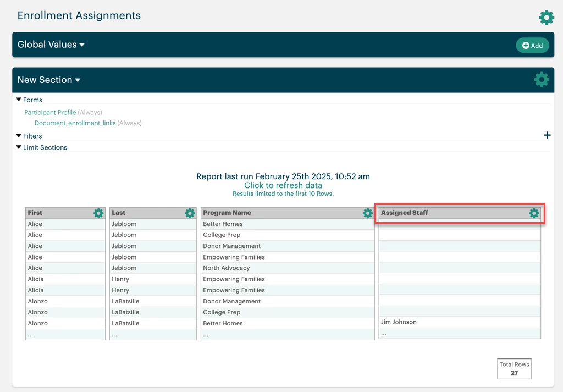Open the New Section settings gear
Image resolution: width=563 pixels, height=392 pixels.
click(x=541, y=80)
